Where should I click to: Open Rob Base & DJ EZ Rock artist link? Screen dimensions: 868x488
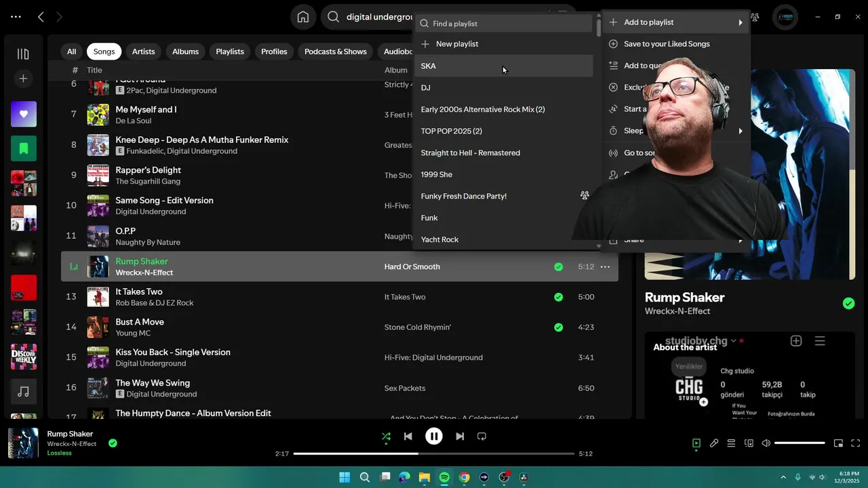coord(155,303)
